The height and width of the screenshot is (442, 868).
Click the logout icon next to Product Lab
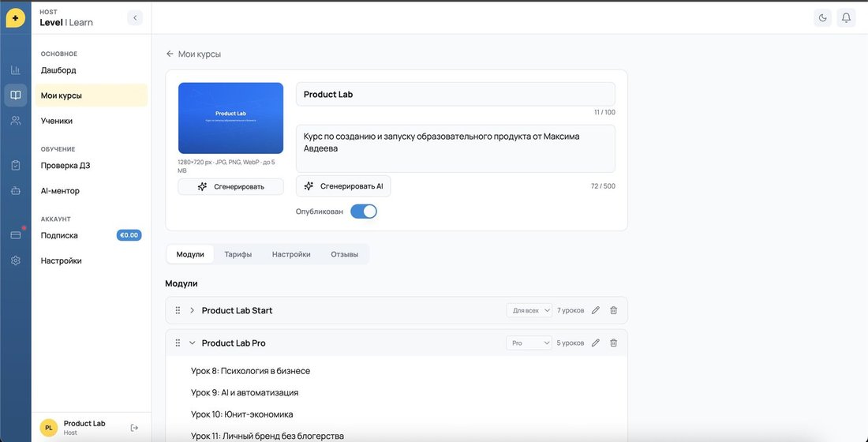pos(134,428)
